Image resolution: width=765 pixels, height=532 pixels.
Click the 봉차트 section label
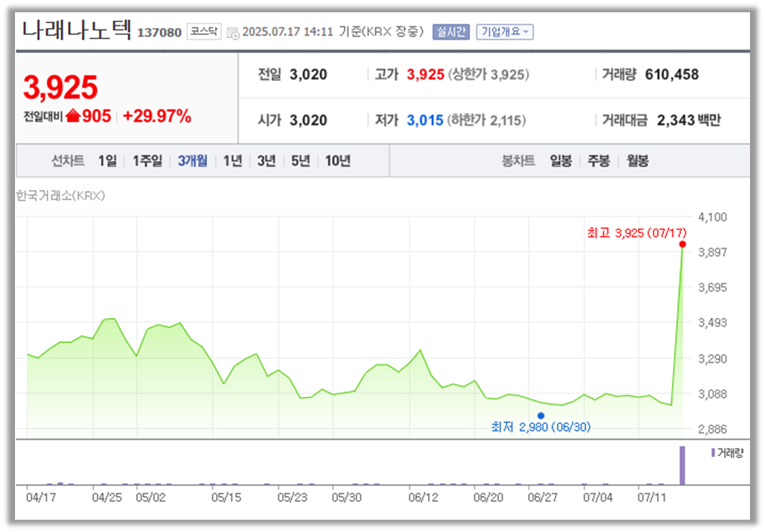[x=518, y=160]
